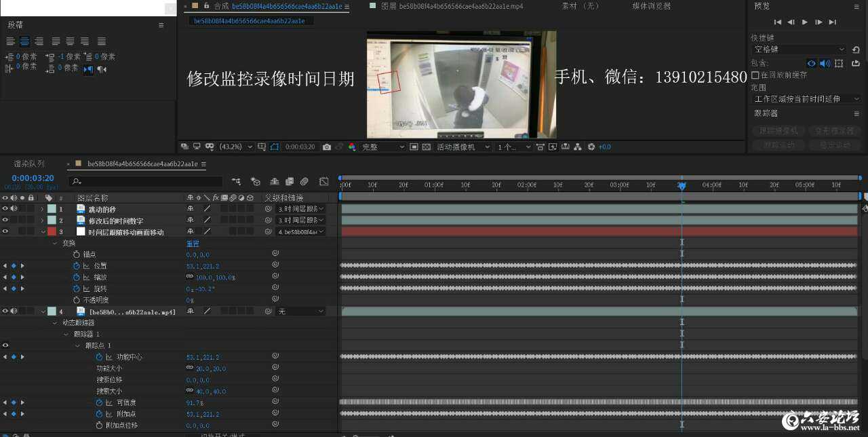Toggle the transparency grid in viewer

[426, 147]
